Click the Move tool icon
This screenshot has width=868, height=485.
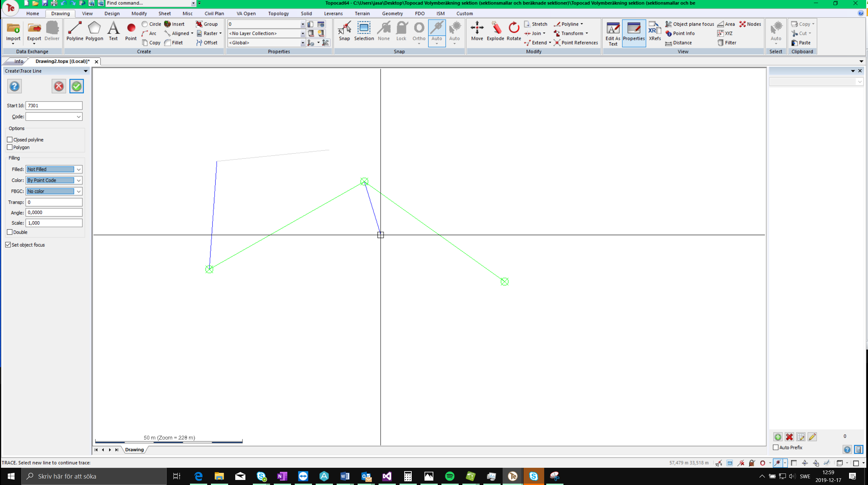(x=477, y=31)
